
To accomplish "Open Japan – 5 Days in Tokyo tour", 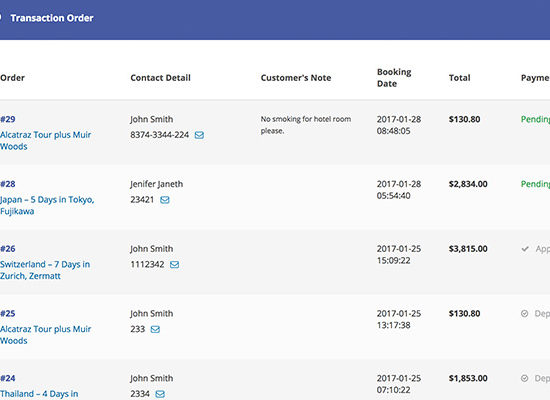I will point(47,205).
